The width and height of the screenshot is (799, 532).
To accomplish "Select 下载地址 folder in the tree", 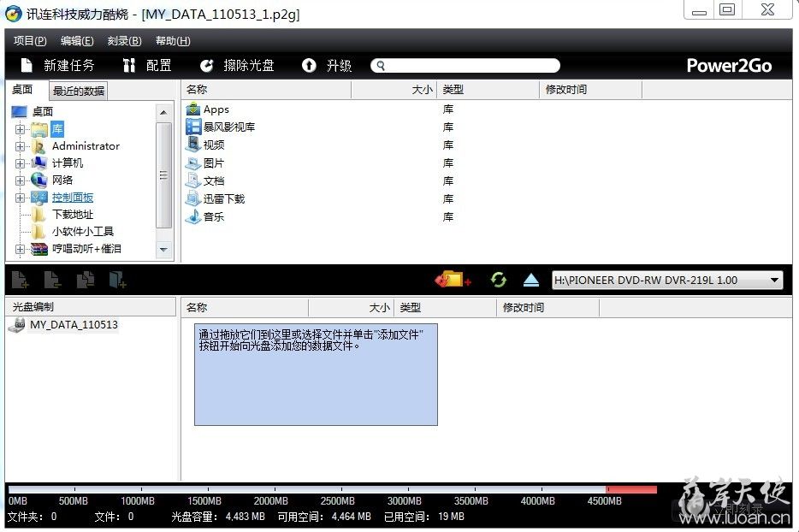I will [73, 215].
